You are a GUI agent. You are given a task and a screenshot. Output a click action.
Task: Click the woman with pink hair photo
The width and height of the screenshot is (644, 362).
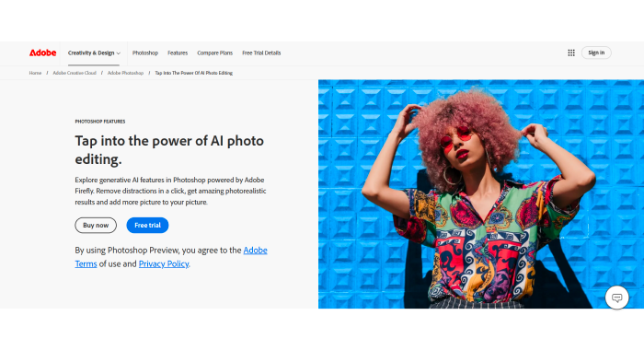(x=481, y=193)
